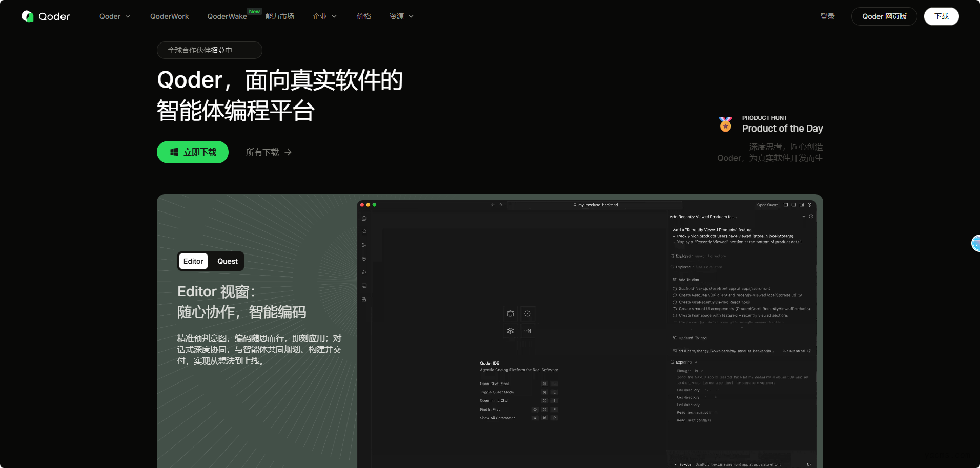Toggle bottom panel layout icon in IDE title bar
980x468 pixels.
click(794, 205)
